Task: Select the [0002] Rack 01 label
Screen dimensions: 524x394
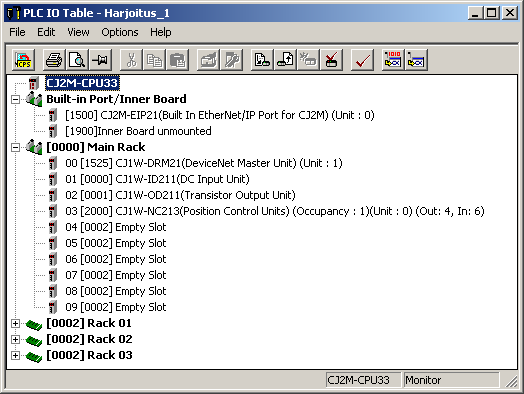Action: pos(89,323)
